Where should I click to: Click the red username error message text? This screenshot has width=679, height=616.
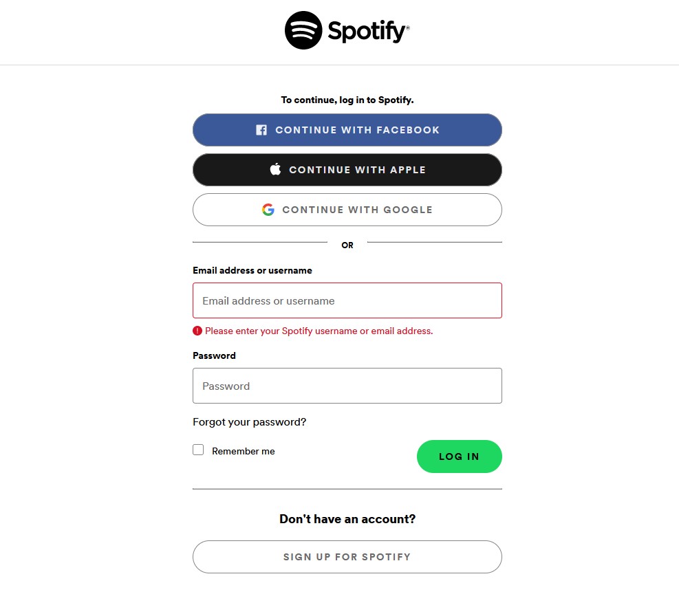pyautogui.click(x=319, y=331)
